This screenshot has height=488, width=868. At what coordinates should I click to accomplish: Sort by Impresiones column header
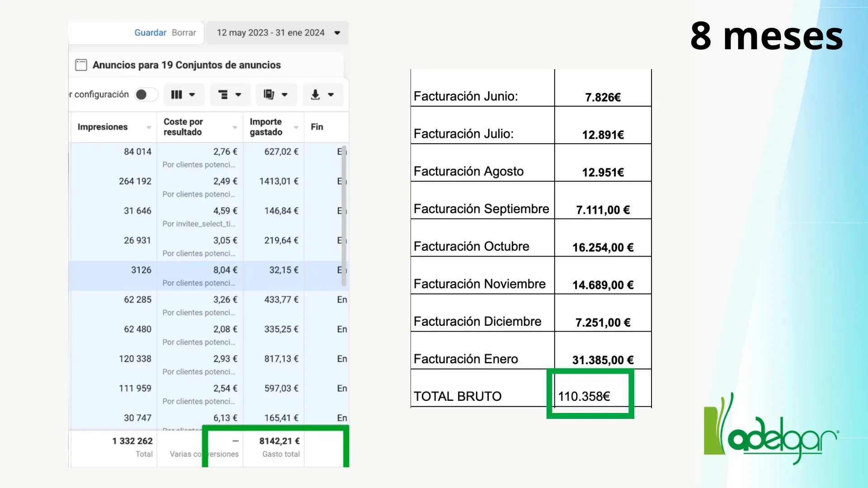(x=103, y=127)
